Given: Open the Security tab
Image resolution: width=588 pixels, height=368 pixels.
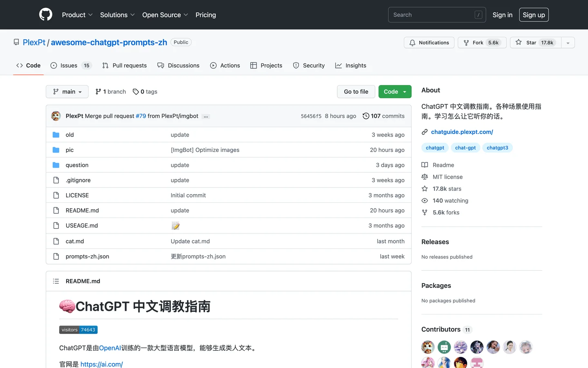Looking at the screenshot, I should pos(309,65).
